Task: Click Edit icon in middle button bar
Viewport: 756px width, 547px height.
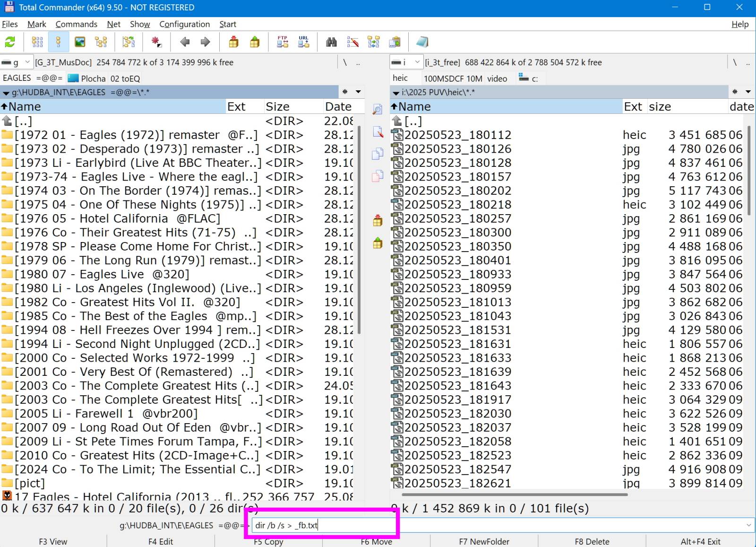Action: click(x=378, y=131)
